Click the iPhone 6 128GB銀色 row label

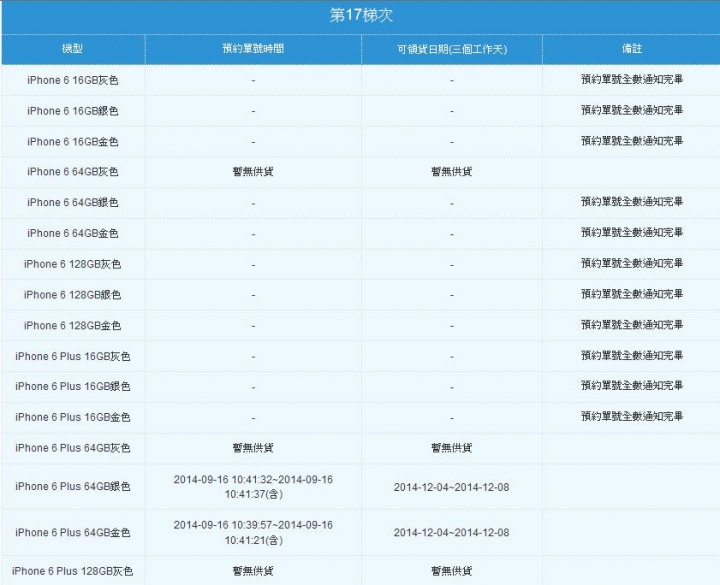coord(73,295)
